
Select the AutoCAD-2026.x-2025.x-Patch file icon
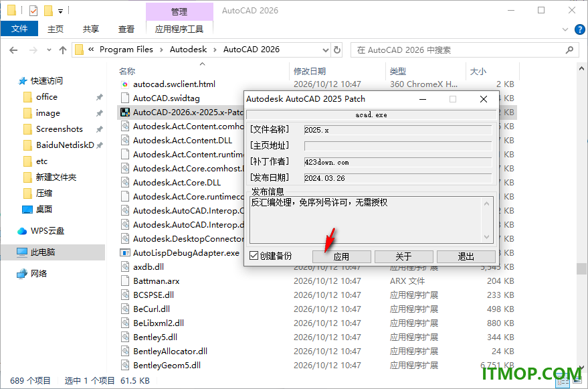pyautogui.click(x=125, y=112)
